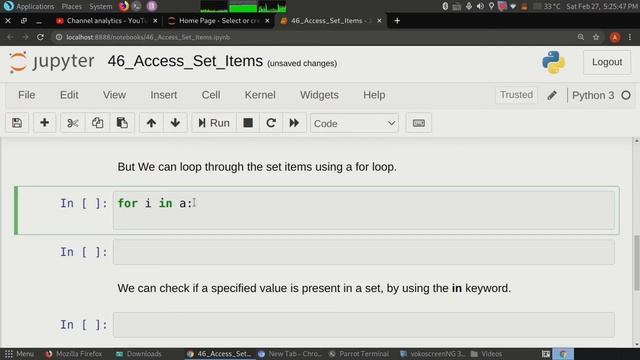Go back in browser history

pyautogui.click(x=10, y=37)
